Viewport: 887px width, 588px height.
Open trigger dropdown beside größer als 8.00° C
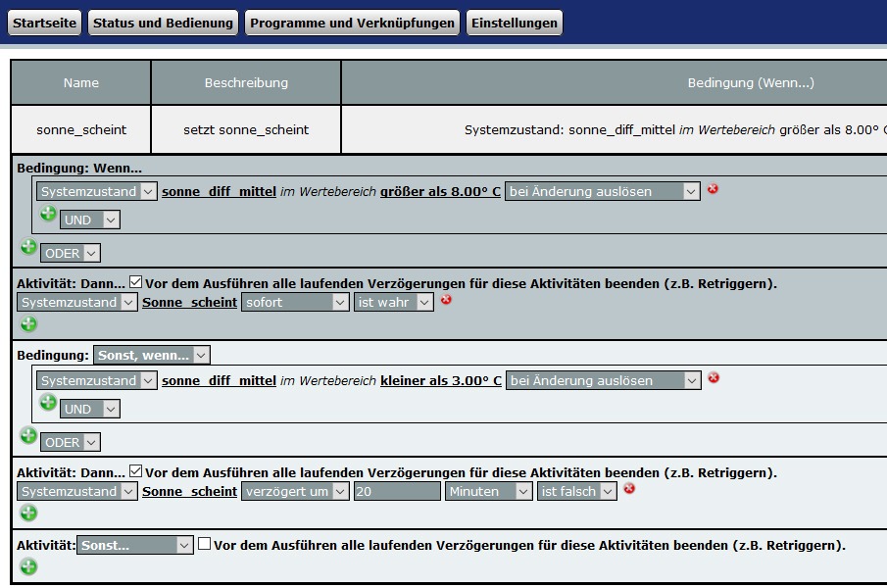[603, 191]
